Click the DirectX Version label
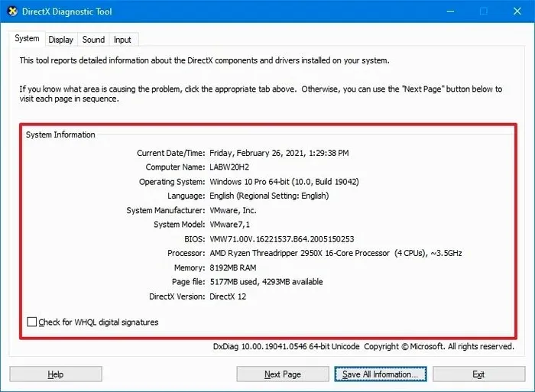Image resolution: width=535 pixels, height=392 pixels. (177, 296)
